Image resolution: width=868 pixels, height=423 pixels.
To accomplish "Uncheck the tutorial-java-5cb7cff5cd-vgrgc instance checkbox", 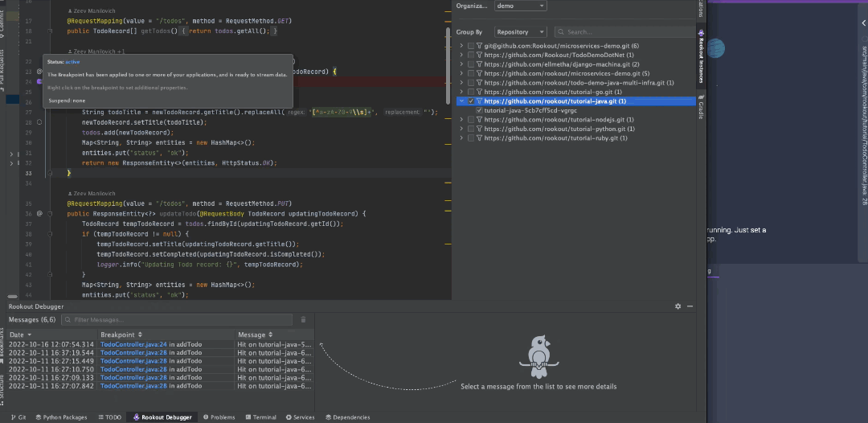I will (x=479, y=110).
